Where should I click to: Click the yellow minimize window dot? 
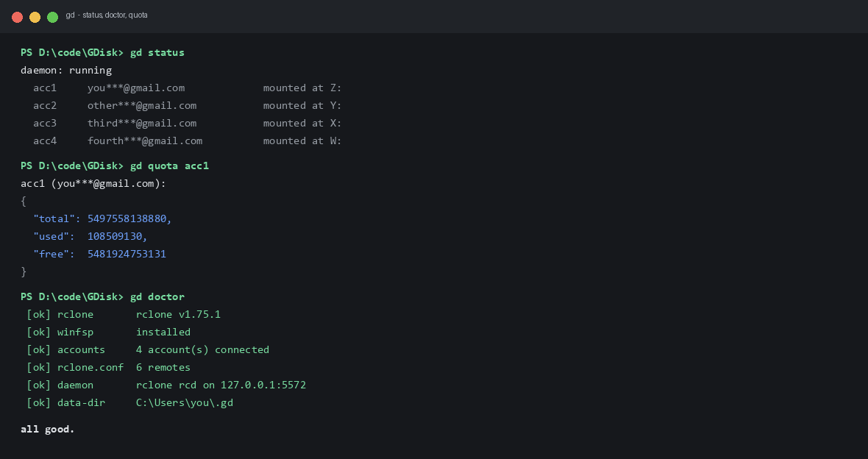(x=35, y=17)
